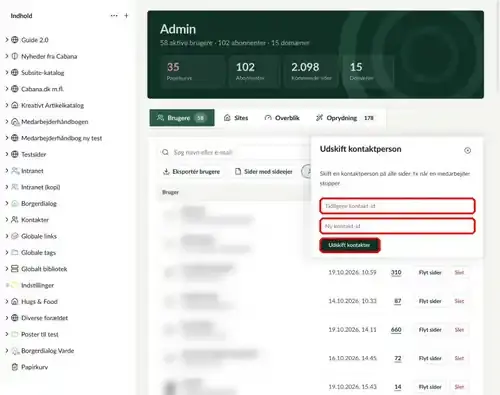Viewport: 500px width, 395px height.
Task: Click folder icon beside Poster til test
Action: [15, 334]
